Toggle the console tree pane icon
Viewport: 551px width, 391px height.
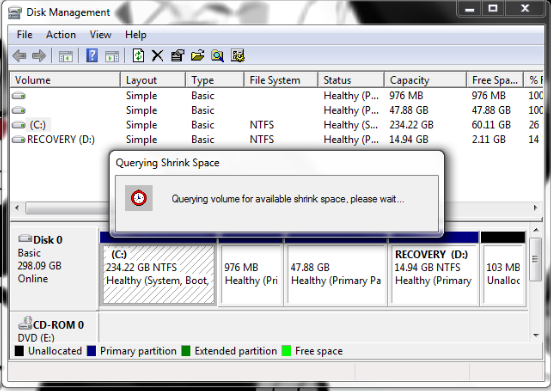coord(66,56)
